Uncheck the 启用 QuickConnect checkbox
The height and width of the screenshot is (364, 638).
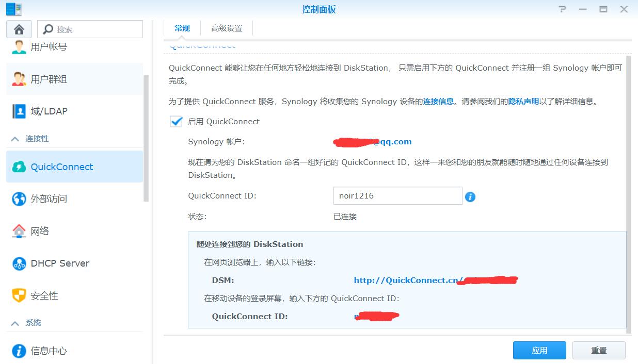point(176,122)
